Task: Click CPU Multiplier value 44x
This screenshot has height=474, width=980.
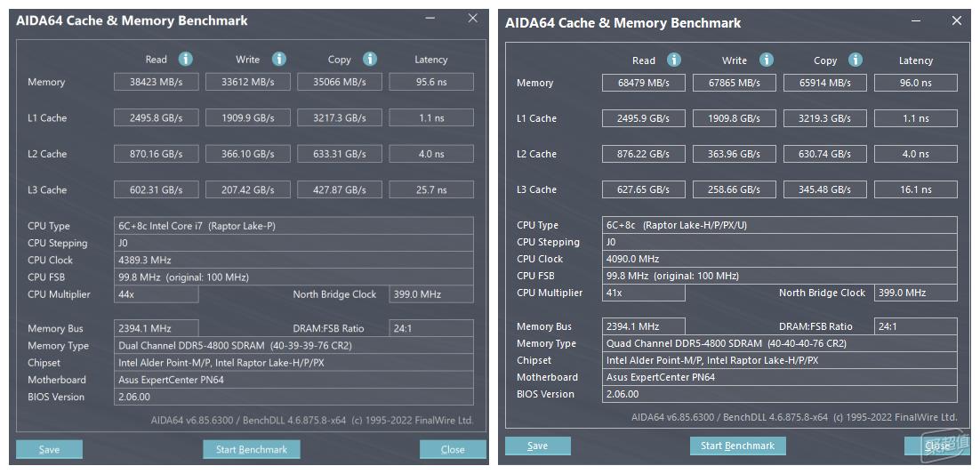Action: (157, 294)
